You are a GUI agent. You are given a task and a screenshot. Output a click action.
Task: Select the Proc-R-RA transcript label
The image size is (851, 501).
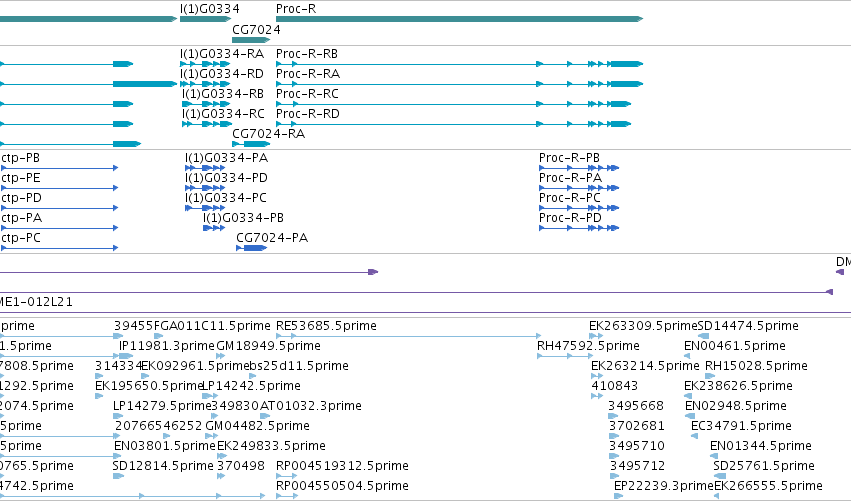tap(308, 74)
